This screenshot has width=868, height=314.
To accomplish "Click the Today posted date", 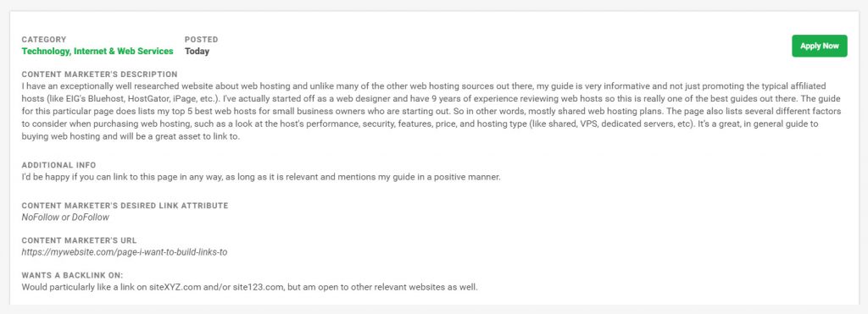I will [197, 51].
